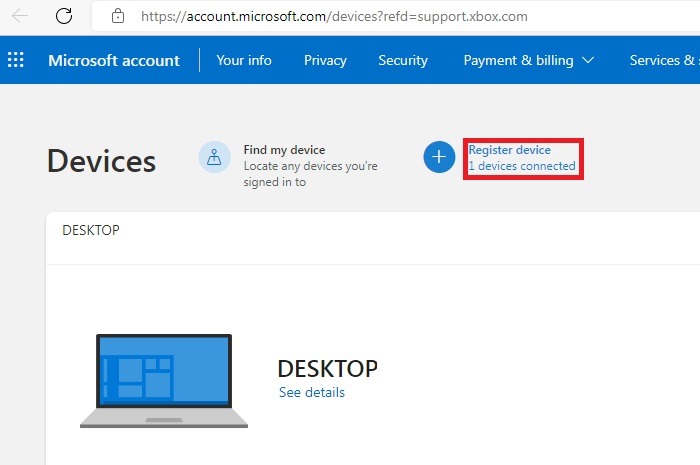700x465 pixels.
Task: Click the Find my device icon
Action: [x=214, y=157]
